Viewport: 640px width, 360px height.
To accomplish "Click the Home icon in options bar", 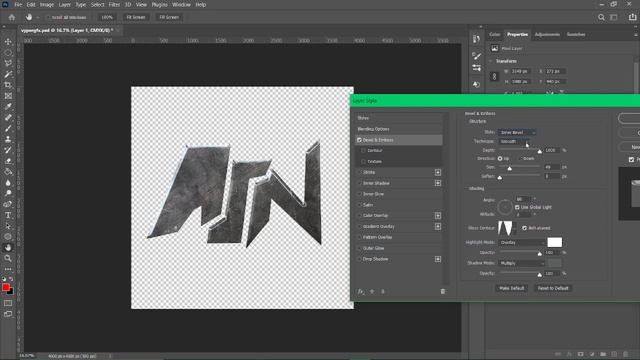I will pos(12,17).
